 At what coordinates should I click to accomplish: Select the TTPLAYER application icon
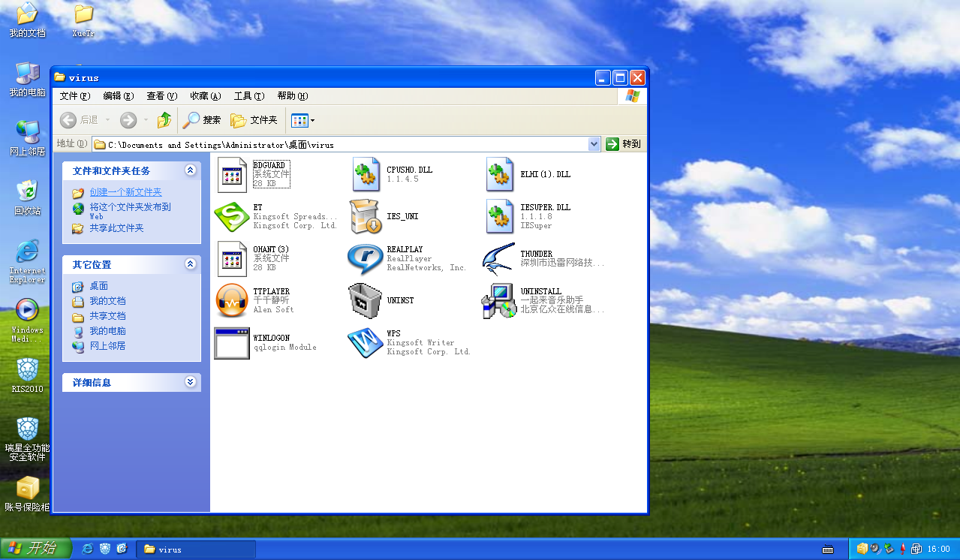click(232, 301)
